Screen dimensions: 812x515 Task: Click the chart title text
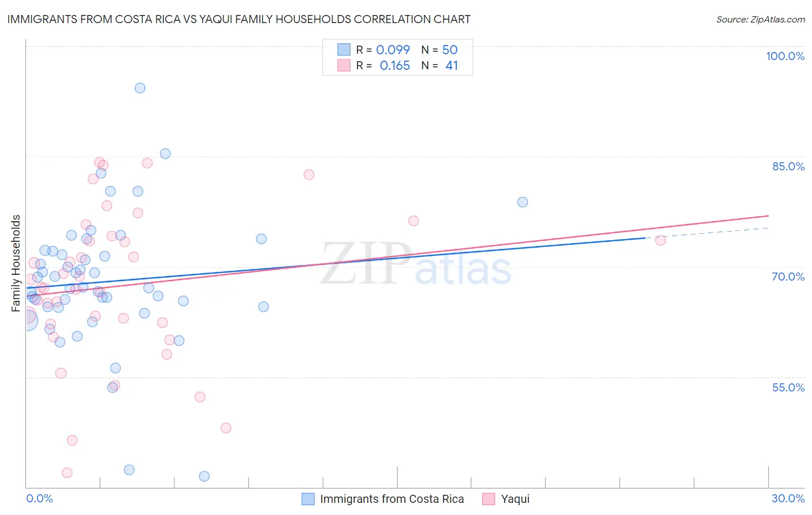click(239, 19)
